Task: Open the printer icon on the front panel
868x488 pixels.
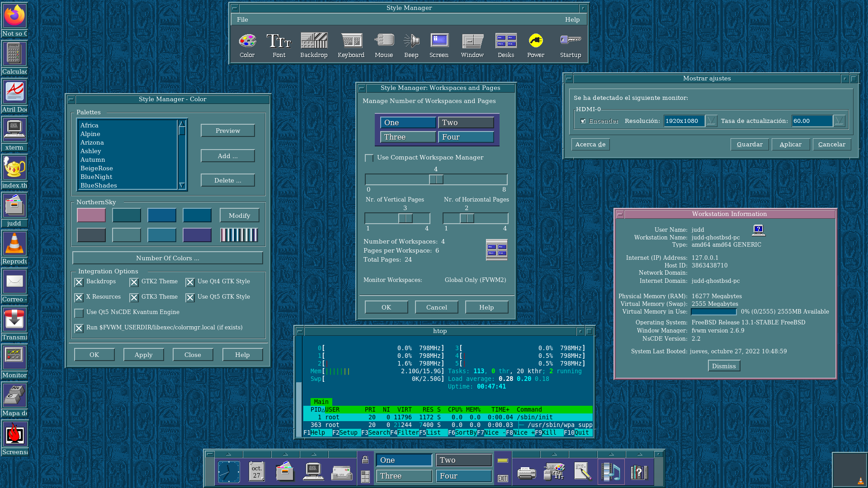Action: 527,473
